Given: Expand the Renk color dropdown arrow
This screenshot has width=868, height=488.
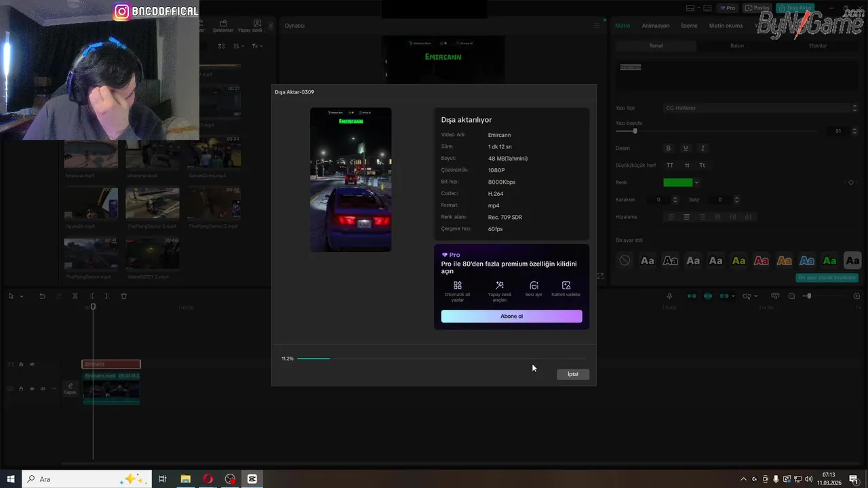Looking at the screenshot, I should (696, 182).
